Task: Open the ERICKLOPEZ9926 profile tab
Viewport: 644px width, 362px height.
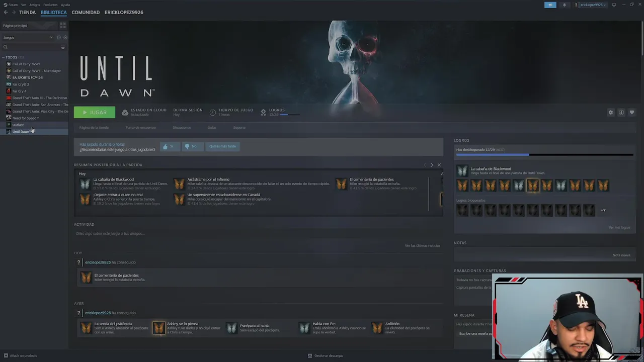Action: click(124, 12)
